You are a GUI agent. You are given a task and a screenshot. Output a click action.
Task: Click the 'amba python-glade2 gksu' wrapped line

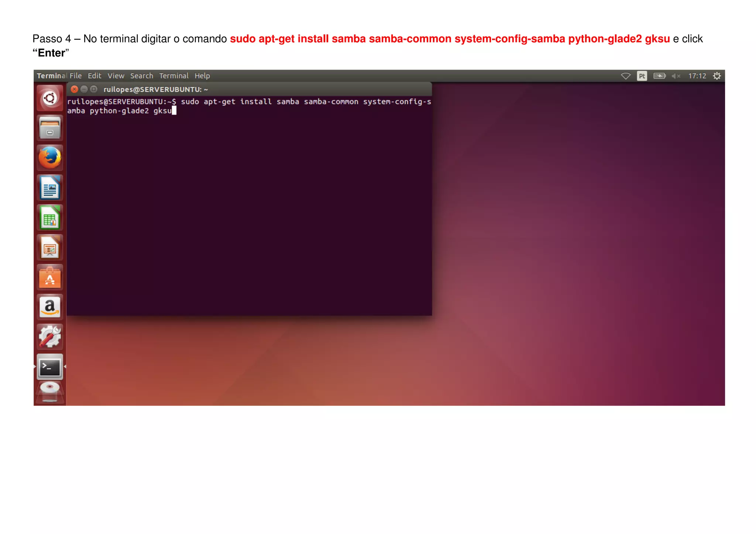(x=120, y=111)
